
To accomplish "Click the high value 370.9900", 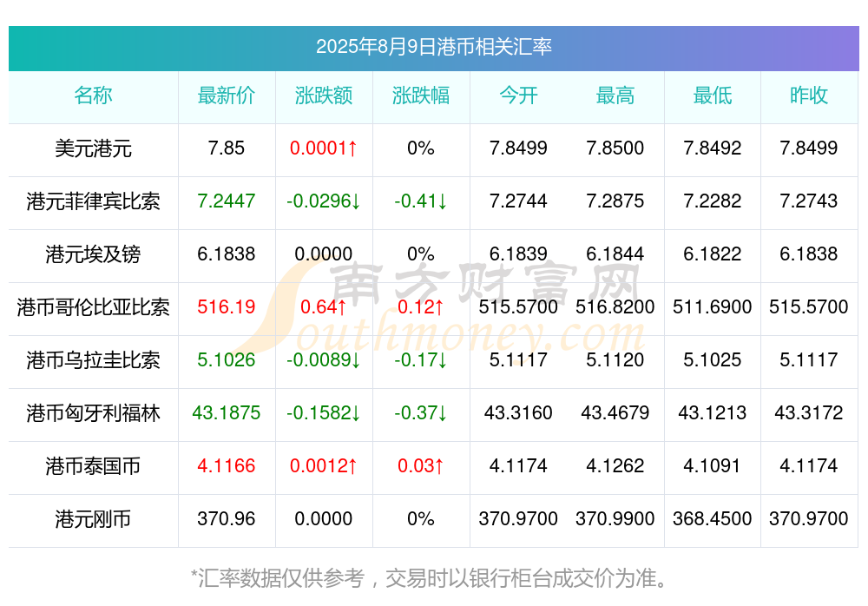I will pyautogui.click(x=615, y=518).
